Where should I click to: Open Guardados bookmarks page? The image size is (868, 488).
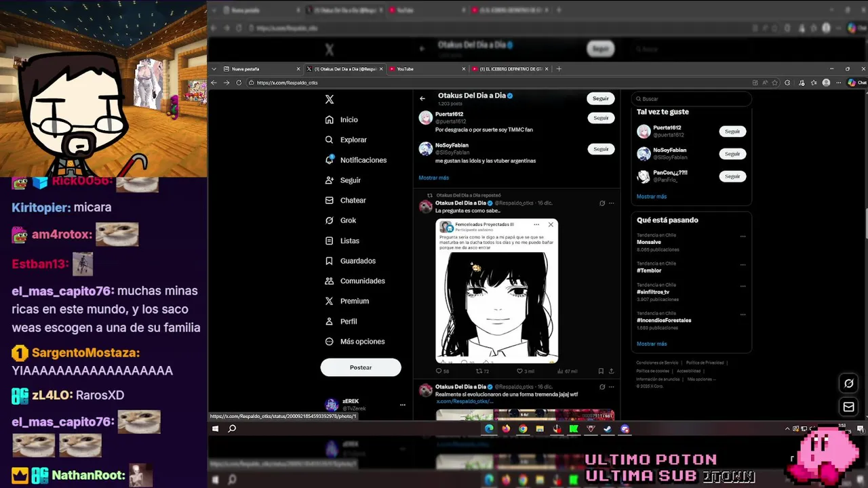click(350, 261)
